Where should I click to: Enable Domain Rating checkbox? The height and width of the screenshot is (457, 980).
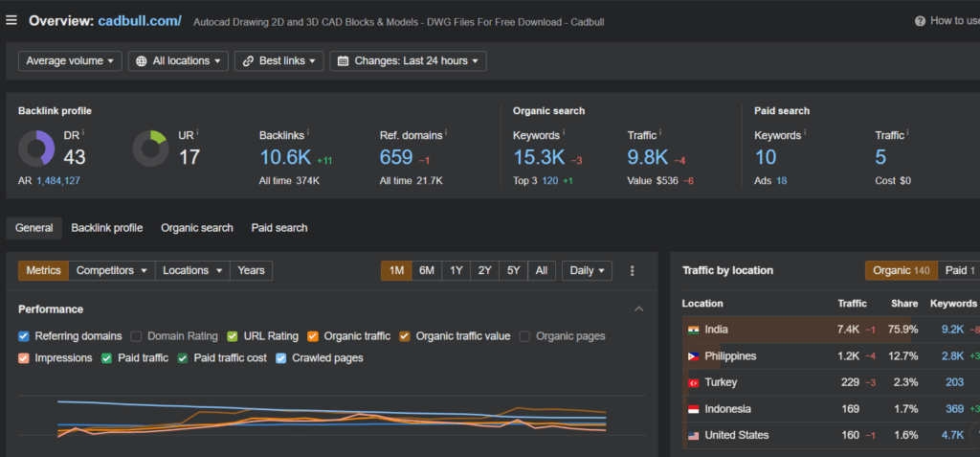(x=136, y=336)
